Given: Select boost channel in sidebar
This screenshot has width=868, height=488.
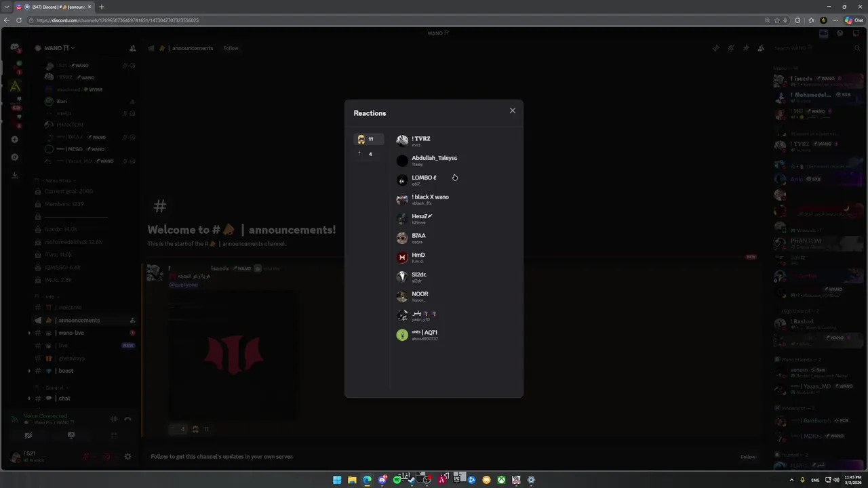Looking at the screenshot, I should [x=85, y=371].
